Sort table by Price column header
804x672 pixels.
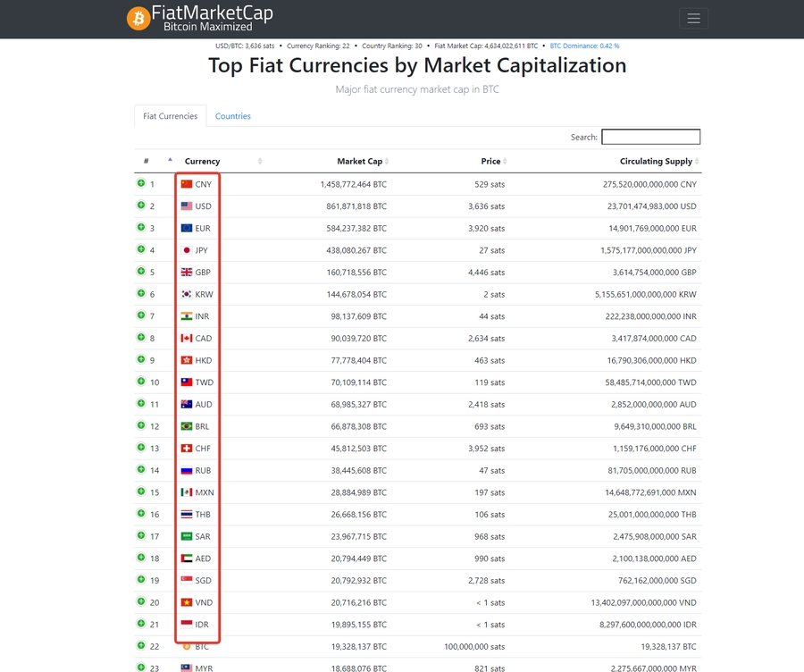tap(490, 162)
